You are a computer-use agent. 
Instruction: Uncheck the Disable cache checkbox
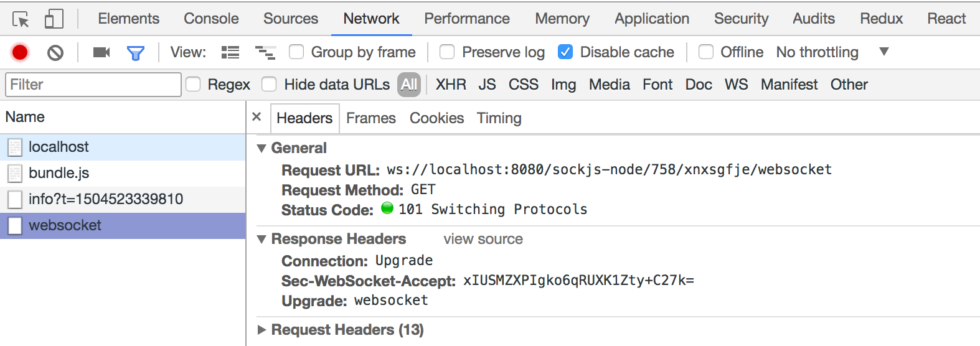[x=565, y=52]
